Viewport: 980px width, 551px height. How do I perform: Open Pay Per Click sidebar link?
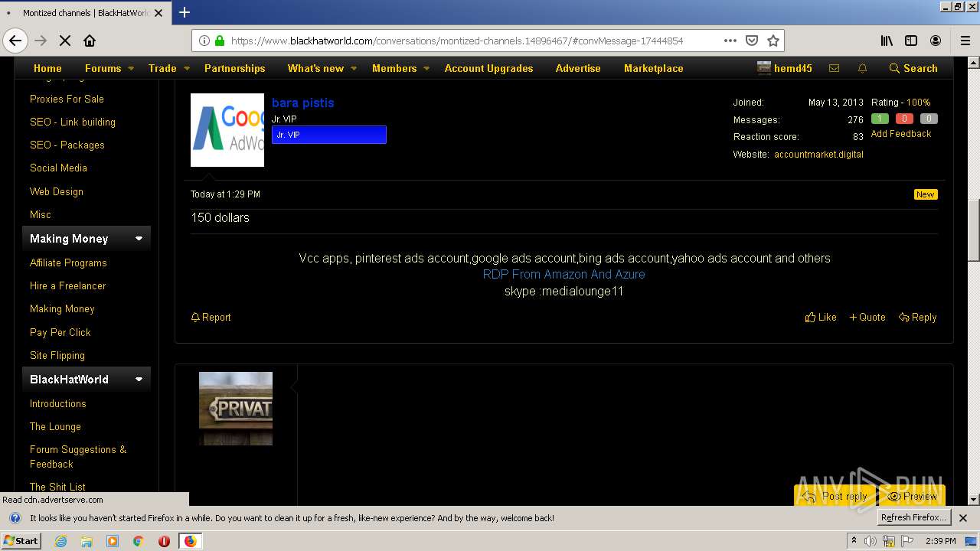60,332
